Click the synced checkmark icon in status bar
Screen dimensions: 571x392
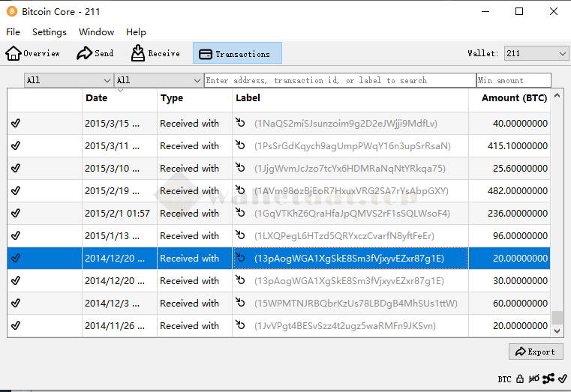(561, 379)
